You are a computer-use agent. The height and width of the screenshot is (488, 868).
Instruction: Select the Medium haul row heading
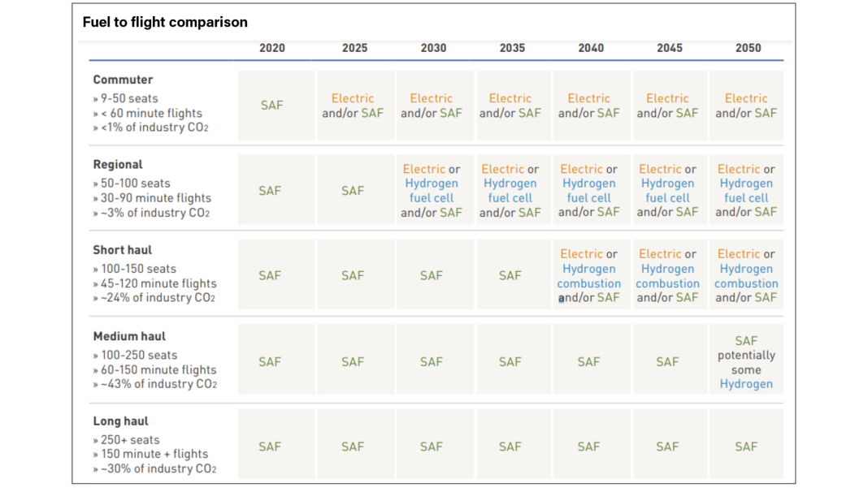pos(129,336)
